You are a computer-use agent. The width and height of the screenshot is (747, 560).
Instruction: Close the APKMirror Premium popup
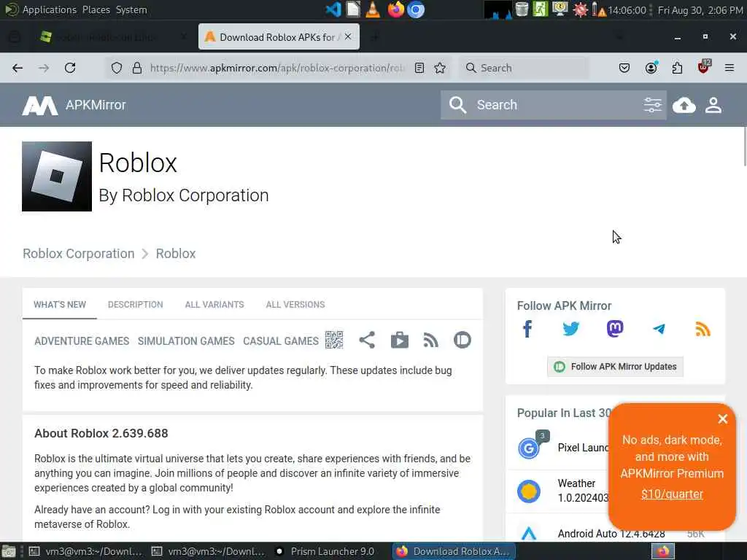point(723,419)
